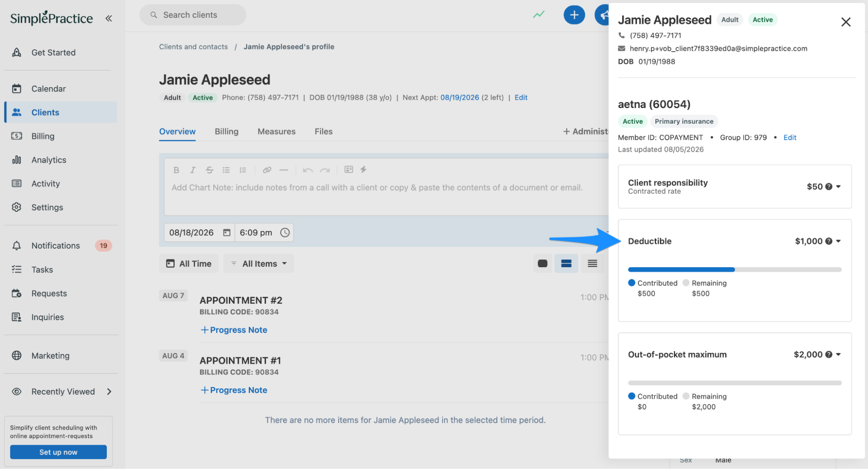Select the Billing profile tab
Viewport: 868px width, 469px height.
(x=227, y=131)
